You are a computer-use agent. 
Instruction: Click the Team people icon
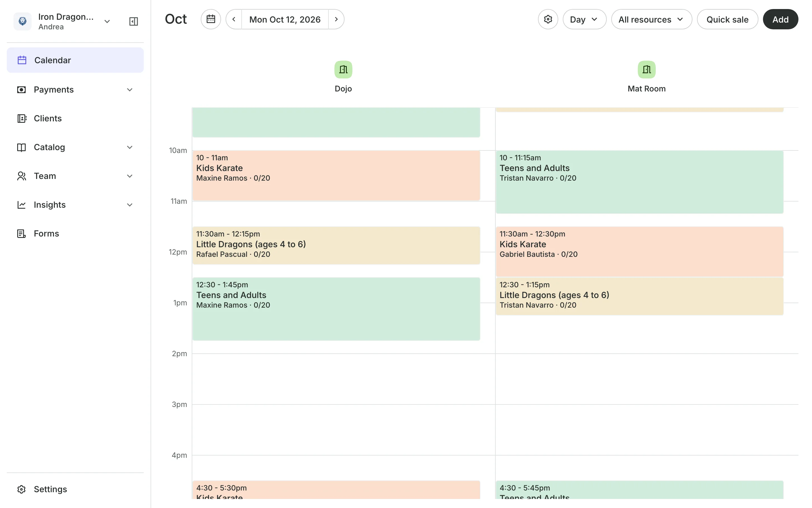click(21, 176)
